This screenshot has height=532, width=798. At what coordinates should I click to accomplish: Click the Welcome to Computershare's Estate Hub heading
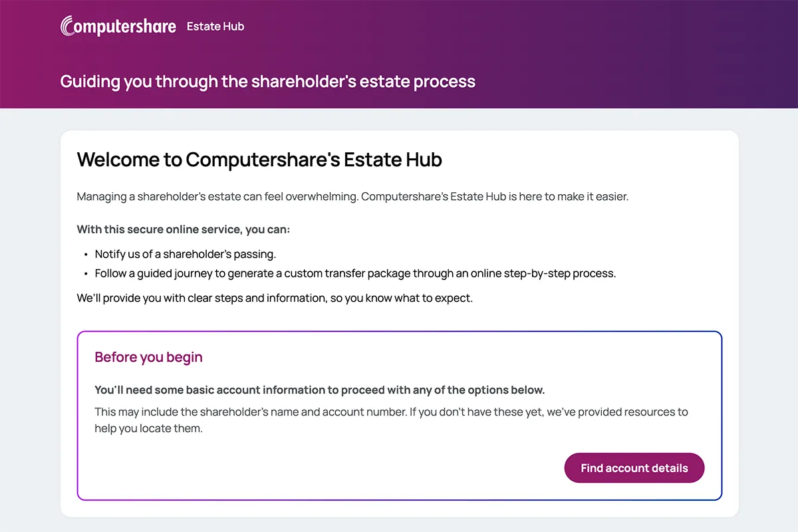[259, 160]
